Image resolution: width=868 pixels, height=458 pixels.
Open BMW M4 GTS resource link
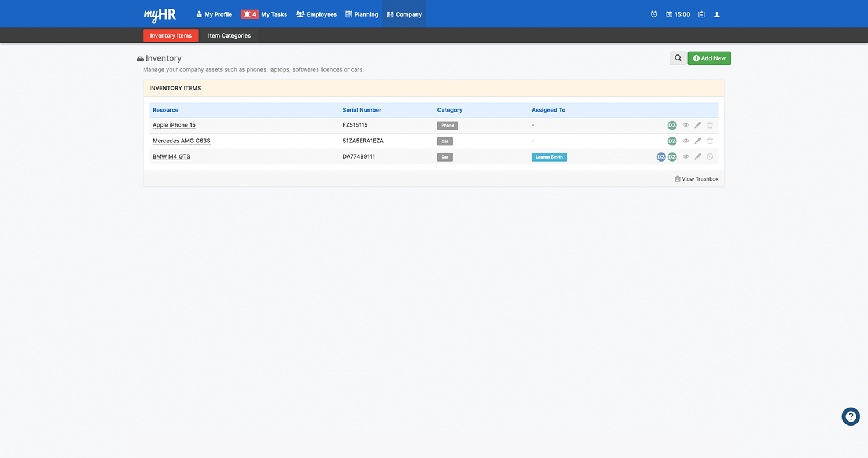tap(171, 157)
